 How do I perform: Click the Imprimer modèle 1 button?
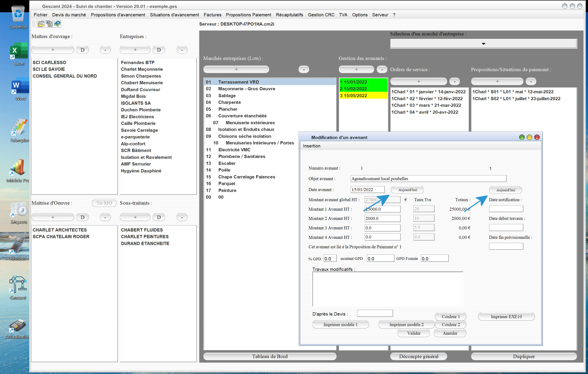point(340,325)
